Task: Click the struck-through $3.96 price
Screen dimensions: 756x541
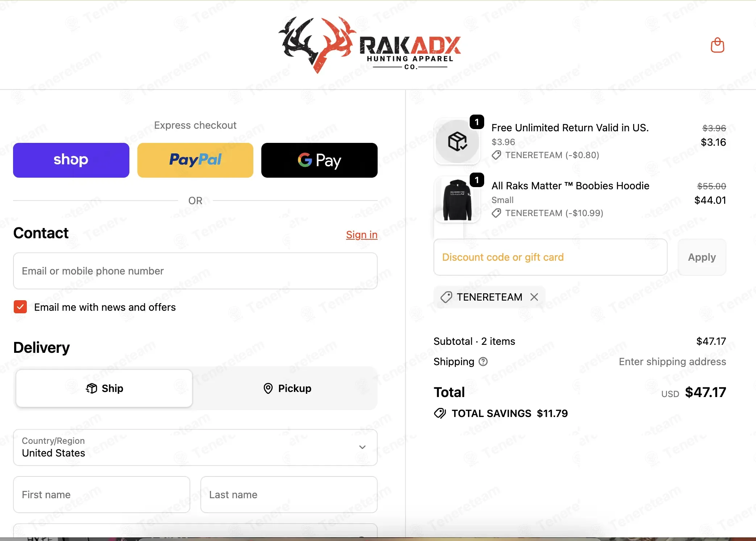Action: coord(714,128)
